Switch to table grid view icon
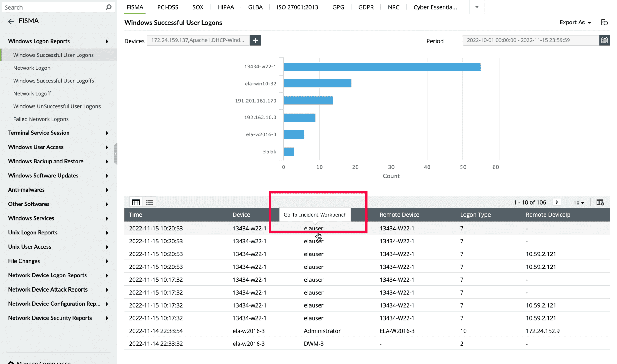Screen dimensions: 617x364 (136, 202)
